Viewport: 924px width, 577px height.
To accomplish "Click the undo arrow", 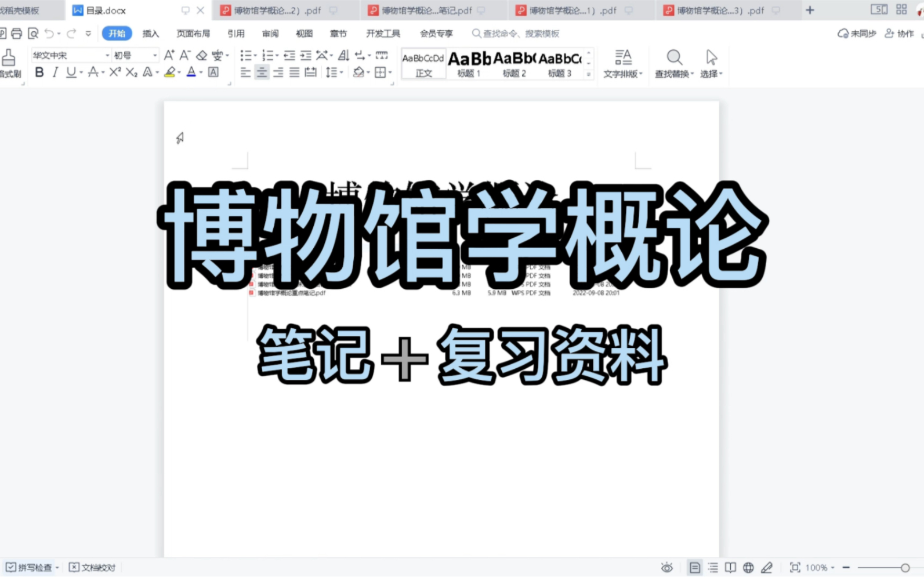I will (49, 34).
